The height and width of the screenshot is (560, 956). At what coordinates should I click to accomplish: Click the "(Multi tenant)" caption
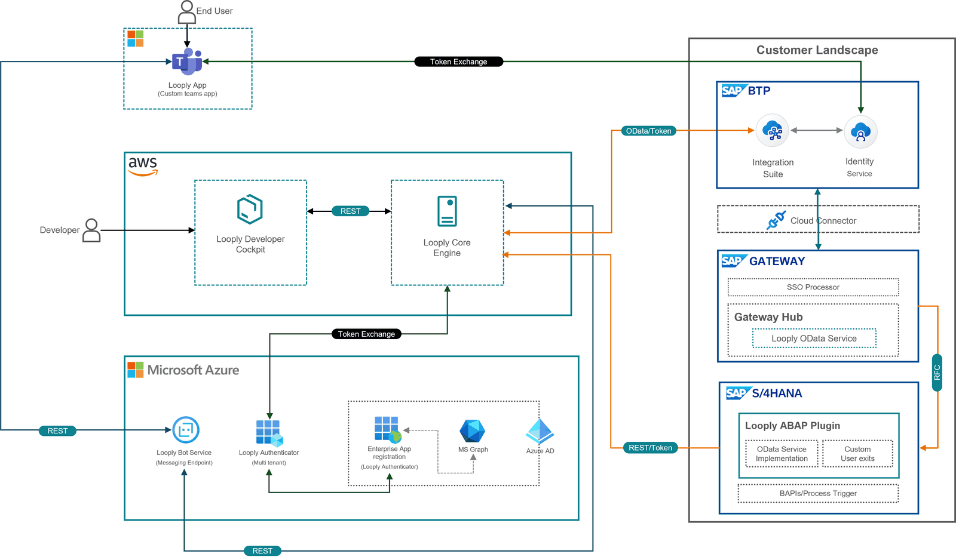[x=269, y=463]
